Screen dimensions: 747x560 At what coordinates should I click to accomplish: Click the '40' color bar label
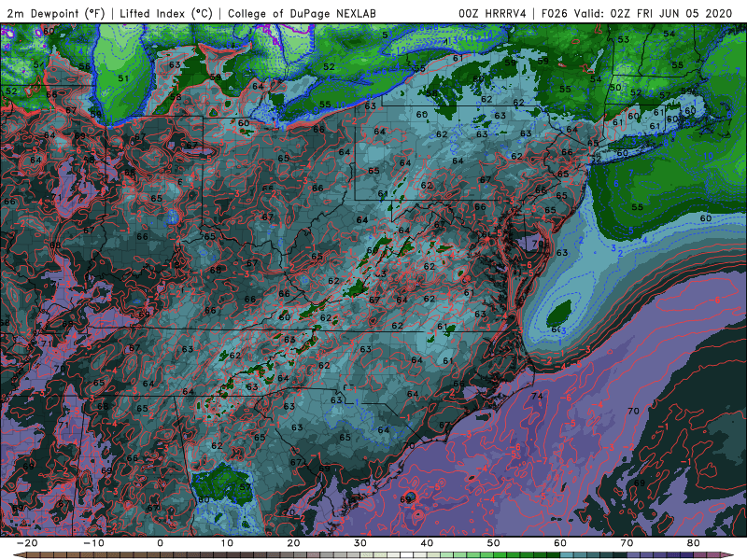coord(427,543)
